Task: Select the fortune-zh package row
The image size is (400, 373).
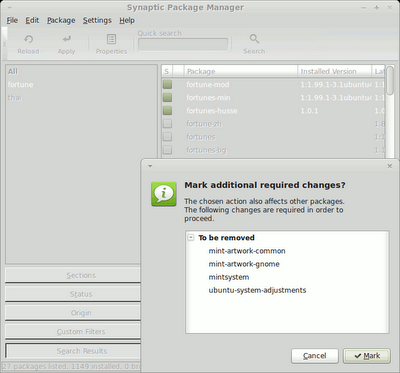Action: (273, 124)
